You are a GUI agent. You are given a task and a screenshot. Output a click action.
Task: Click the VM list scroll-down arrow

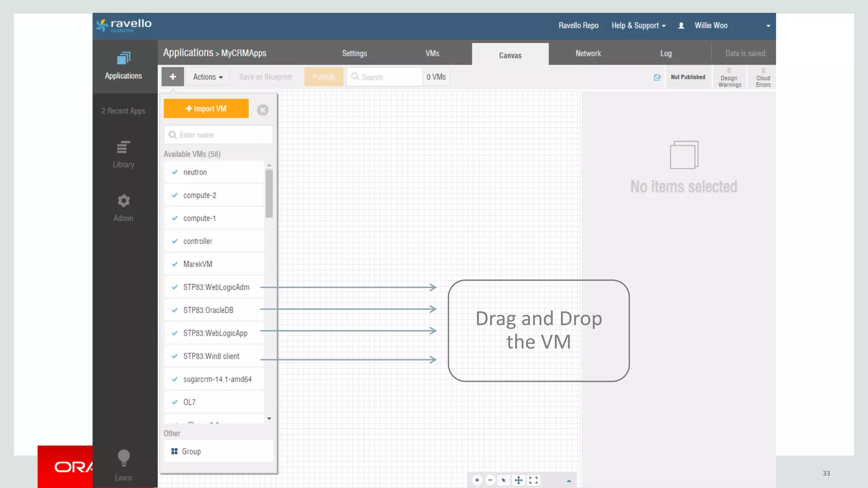pos(269,419)
